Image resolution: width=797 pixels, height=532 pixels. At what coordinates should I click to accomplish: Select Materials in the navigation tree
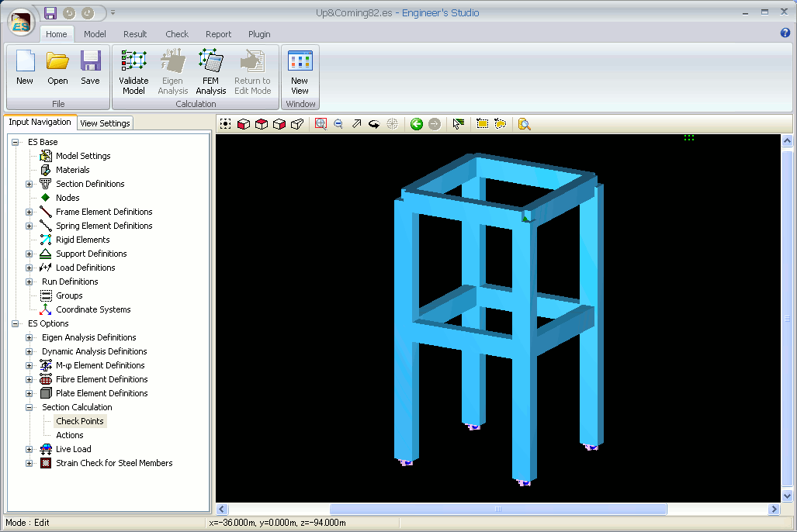pos(72,170)
